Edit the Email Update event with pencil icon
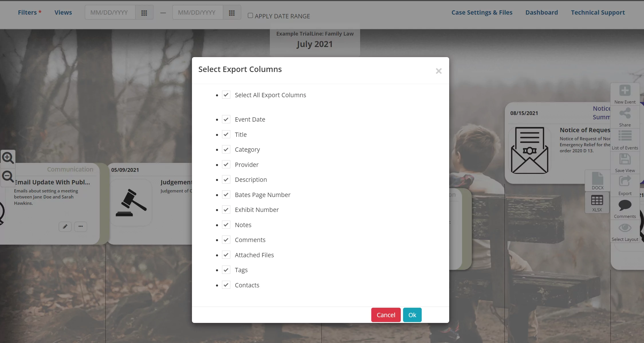The width and height of the screenshot is (644, 343). click(x=65, y=227)
